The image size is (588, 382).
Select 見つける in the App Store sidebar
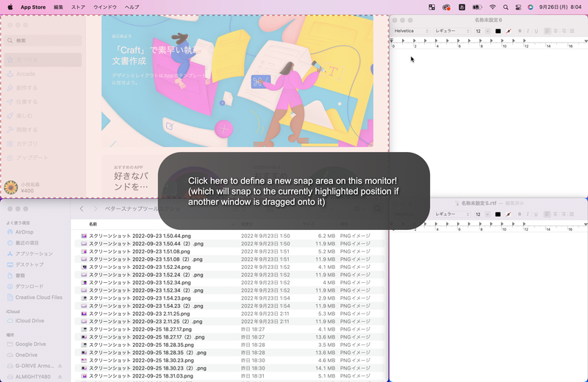pyautogui.click(x=43, y=60)
